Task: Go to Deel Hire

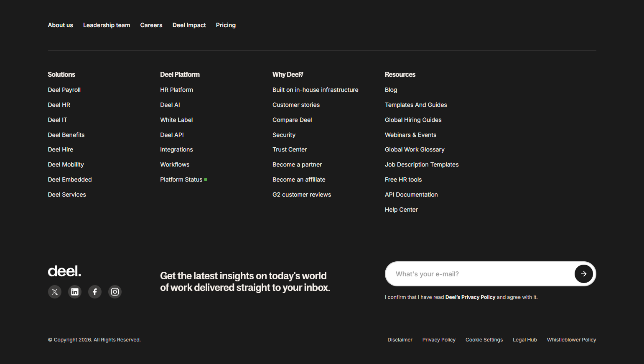Action: point(61,149)
